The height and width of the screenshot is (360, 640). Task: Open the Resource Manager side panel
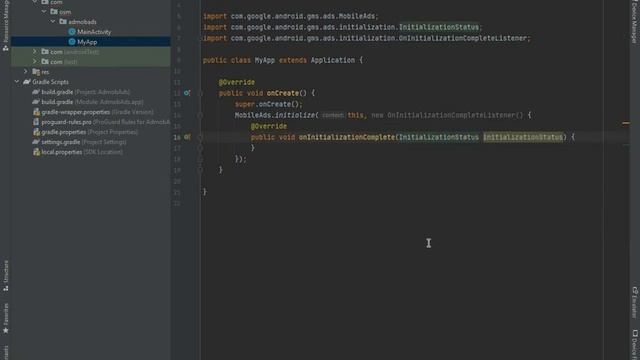click(x=6, y=25)
